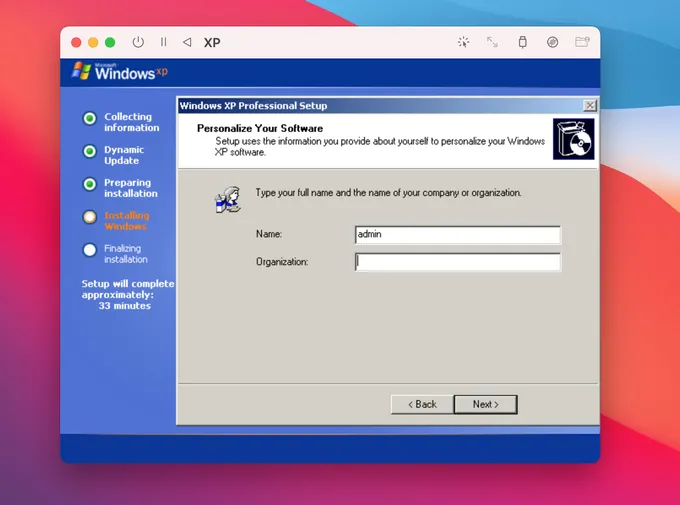Click the Dynamic Update step indicator
680x505 pixels.
point(90,151)
